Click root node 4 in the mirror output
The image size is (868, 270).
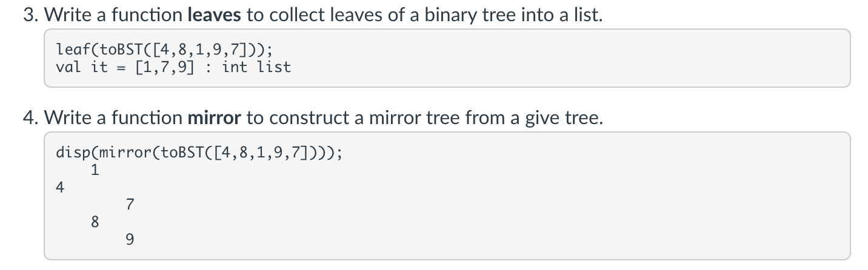[x=59, y=187]
